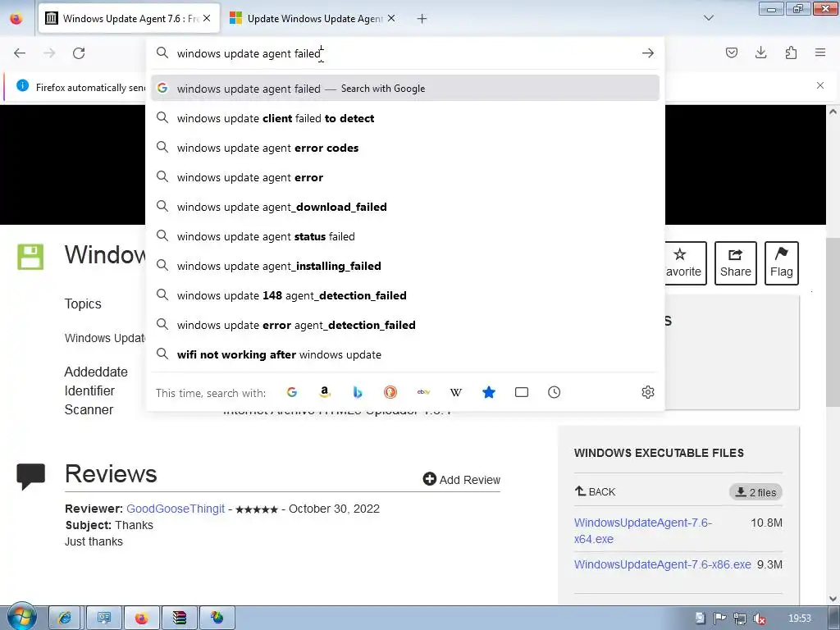Click the page vertical scrollbar
Viewport: 840px width, 630px height.
(833, 322)
